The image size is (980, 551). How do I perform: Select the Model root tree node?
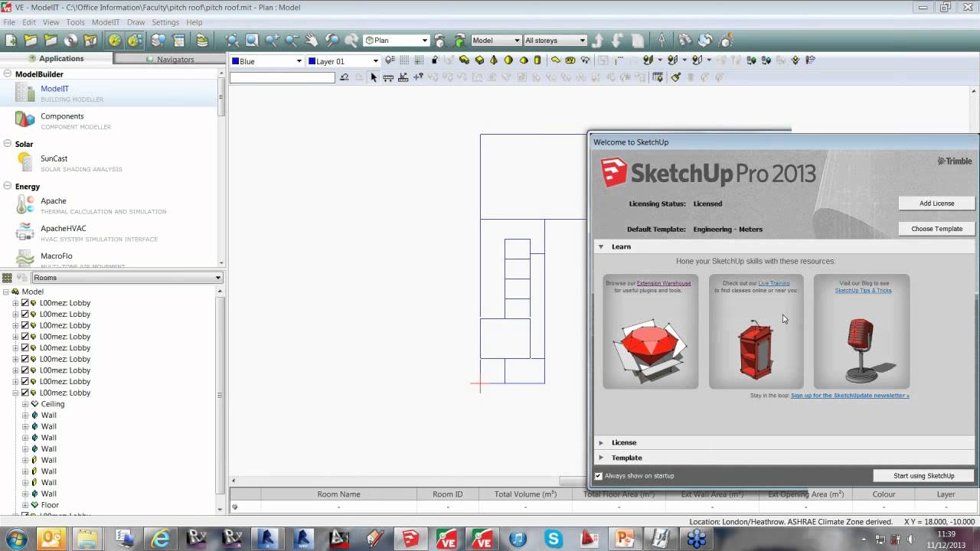point(33,292)
